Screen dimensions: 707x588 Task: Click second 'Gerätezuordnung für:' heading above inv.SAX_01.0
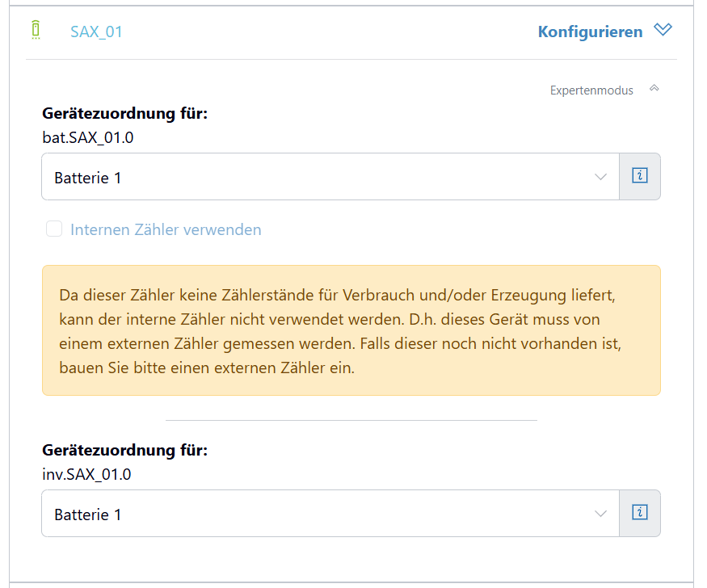pos(124,451)
